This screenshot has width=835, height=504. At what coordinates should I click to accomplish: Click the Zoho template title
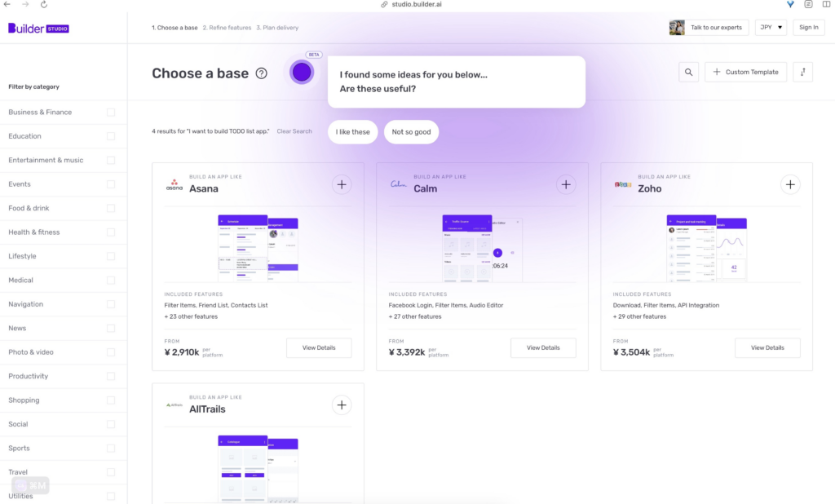[650, 188]
